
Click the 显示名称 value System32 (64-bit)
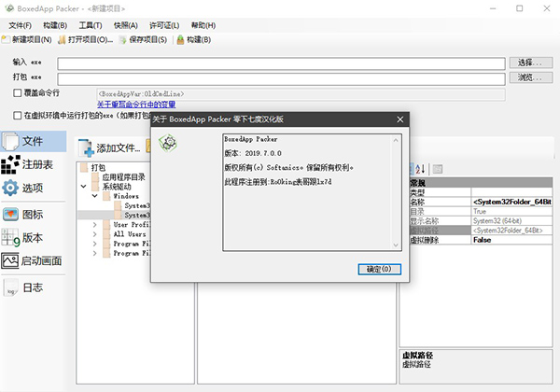click(511, 220)
